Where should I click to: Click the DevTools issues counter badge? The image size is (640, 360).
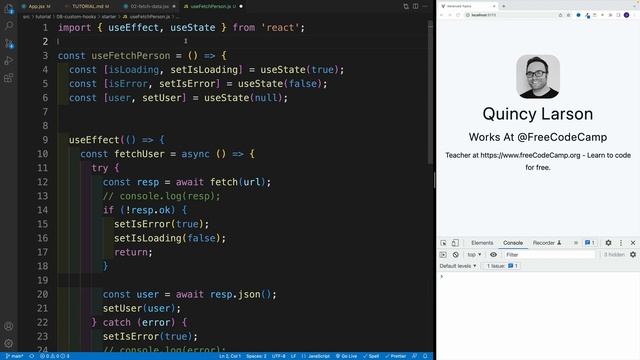click(590, 243)
